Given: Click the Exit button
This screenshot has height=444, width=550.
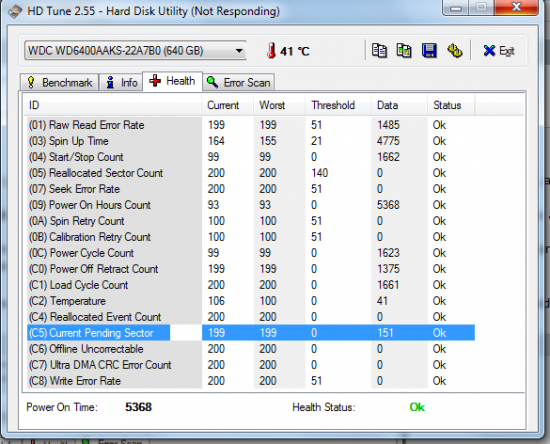Looking at the screenshot, I should coord(498,51).
